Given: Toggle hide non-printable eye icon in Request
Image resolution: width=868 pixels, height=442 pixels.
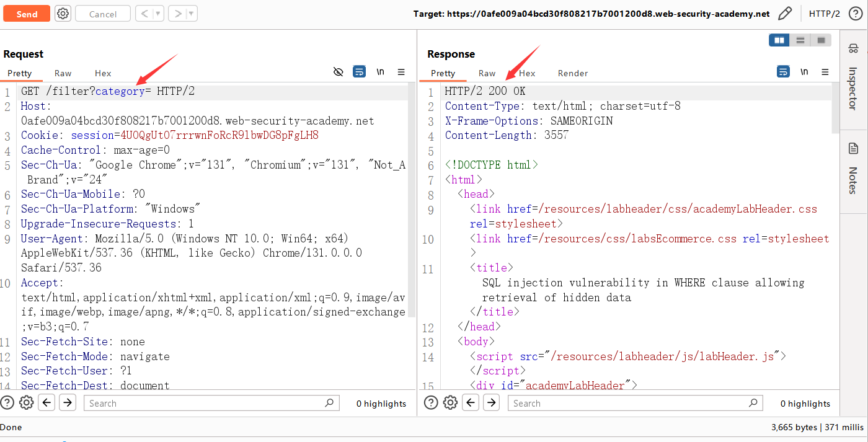Looking at the screenshot, I should click(x=338, y=72).
